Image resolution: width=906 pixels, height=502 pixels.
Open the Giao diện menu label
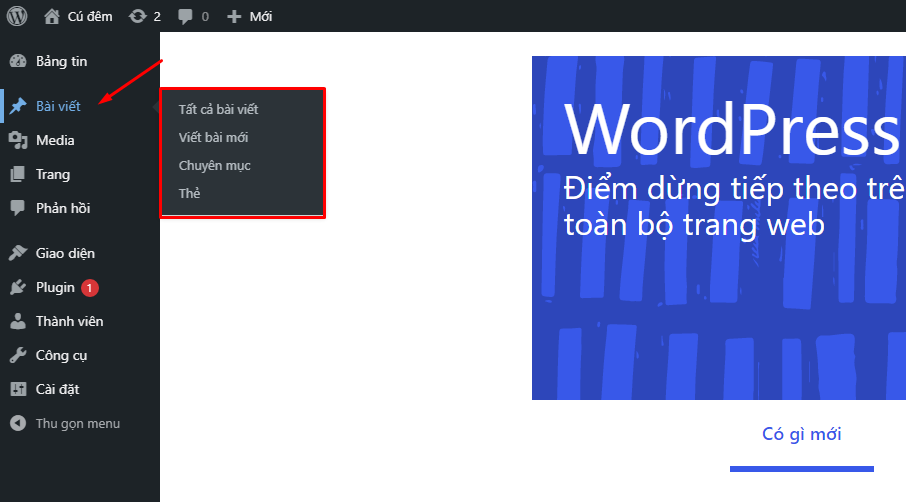coord(65,254)
